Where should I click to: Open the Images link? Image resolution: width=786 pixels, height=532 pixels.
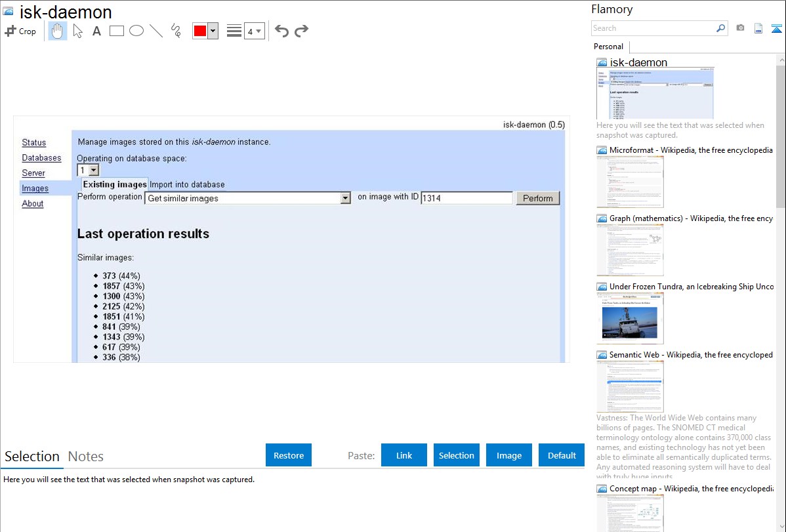[35, 188]
